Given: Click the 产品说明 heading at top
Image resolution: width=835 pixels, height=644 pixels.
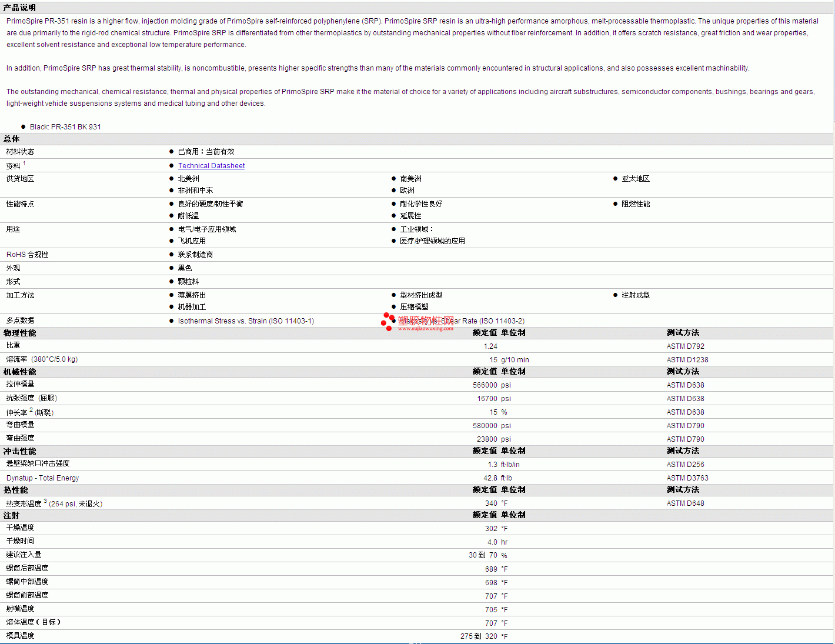Looking at the screenshot, I should click(20, 8).
